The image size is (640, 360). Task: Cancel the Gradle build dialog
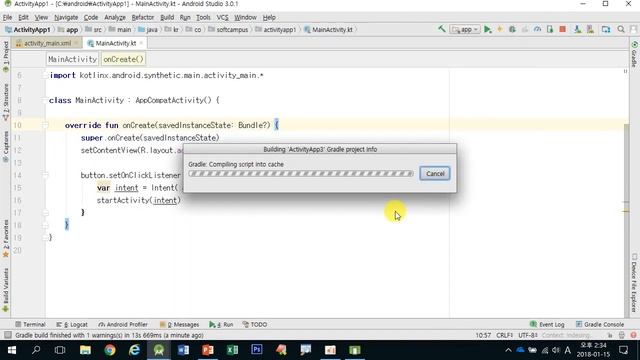(x=435, y=173)
